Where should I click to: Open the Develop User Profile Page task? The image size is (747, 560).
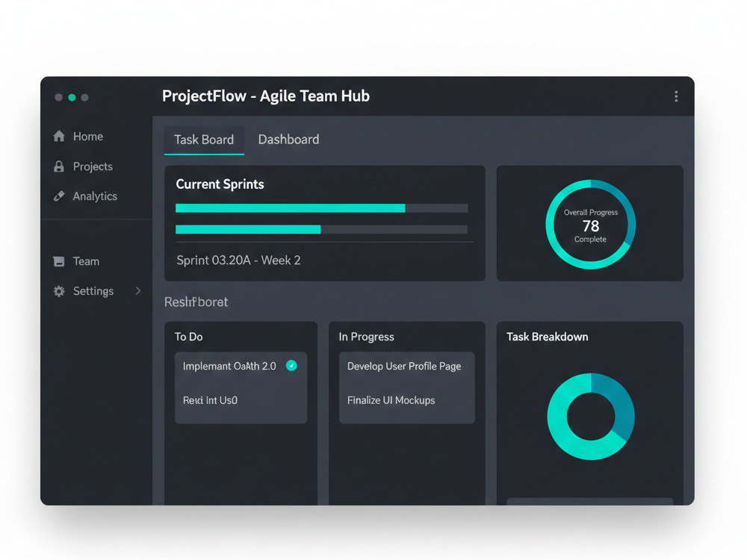coord(404,366)
